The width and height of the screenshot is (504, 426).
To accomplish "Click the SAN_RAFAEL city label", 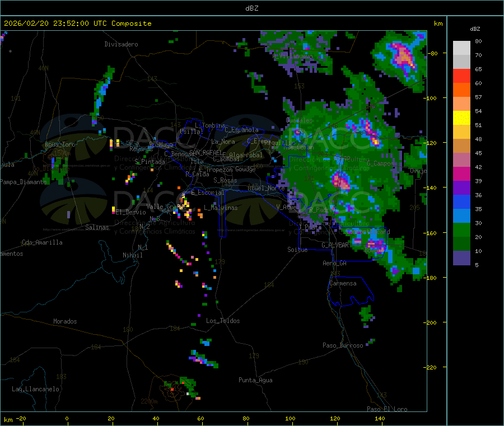I will [x=206, y=152].
